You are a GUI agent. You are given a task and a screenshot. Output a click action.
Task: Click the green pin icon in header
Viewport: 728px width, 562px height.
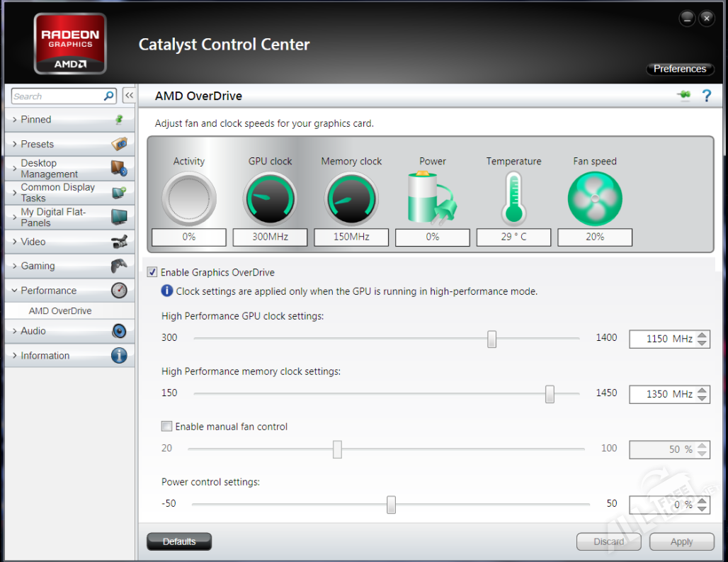click(x=683, y=96)
